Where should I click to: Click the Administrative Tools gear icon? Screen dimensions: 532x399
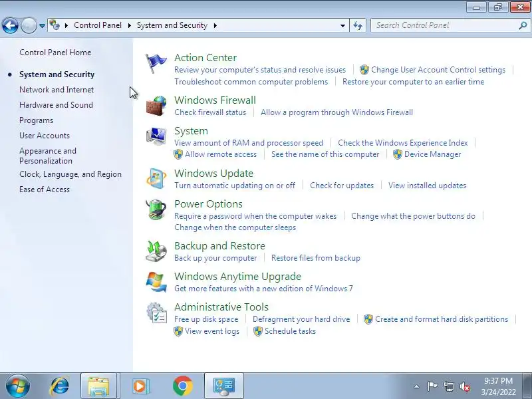tap(156, 313)
